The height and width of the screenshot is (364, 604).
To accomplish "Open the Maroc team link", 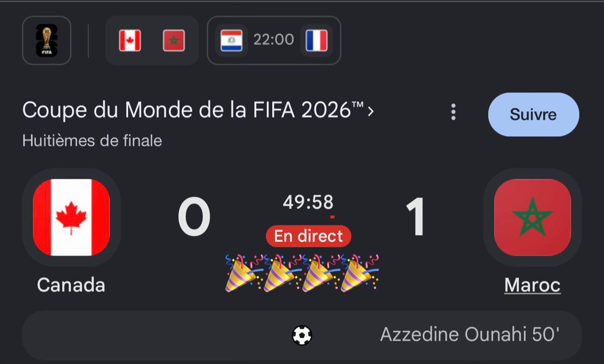I will tap(533, 285).
